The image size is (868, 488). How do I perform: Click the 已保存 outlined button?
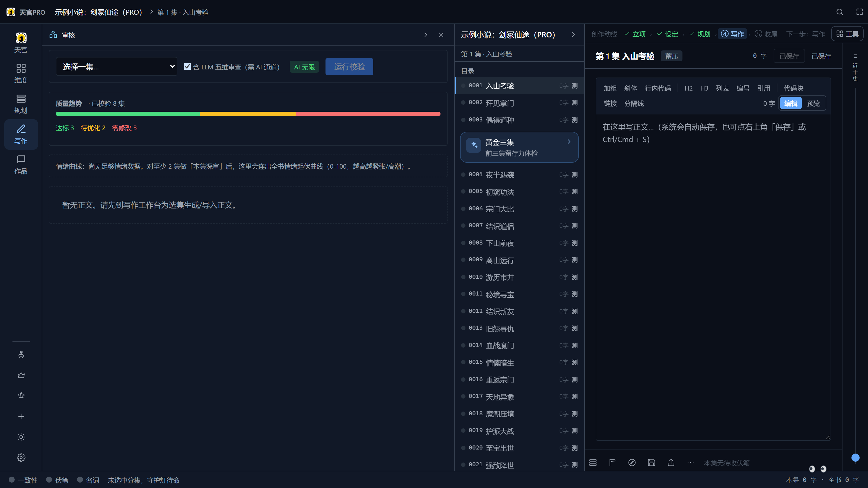click(x=789, y=56)
